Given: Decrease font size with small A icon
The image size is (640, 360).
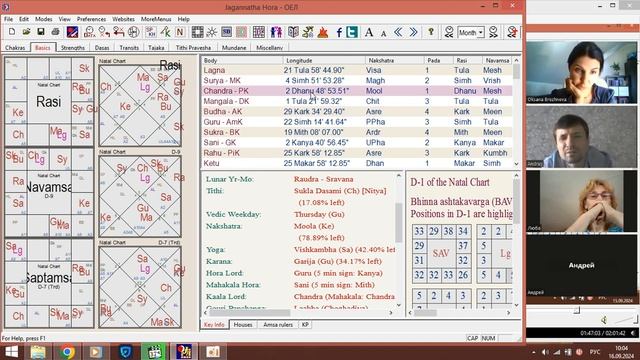Looking at the screenshot, I should (x=383, y=33).
